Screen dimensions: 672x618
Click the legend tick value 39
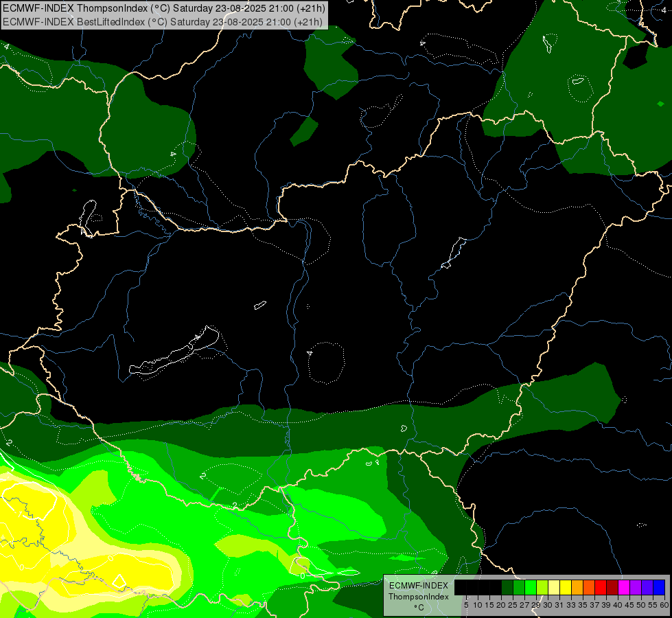(606, 605)
